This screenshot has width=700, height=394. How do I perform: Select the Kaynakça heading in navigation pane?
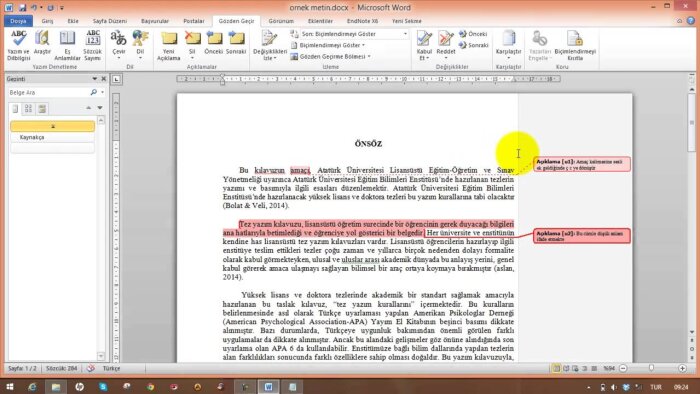52,137
